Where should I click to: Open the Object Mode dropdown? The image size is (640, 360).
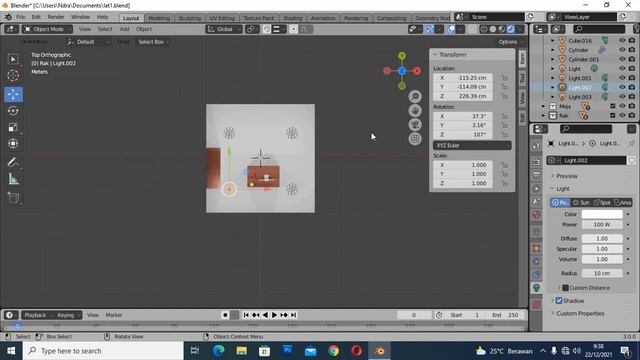[47, 29]
